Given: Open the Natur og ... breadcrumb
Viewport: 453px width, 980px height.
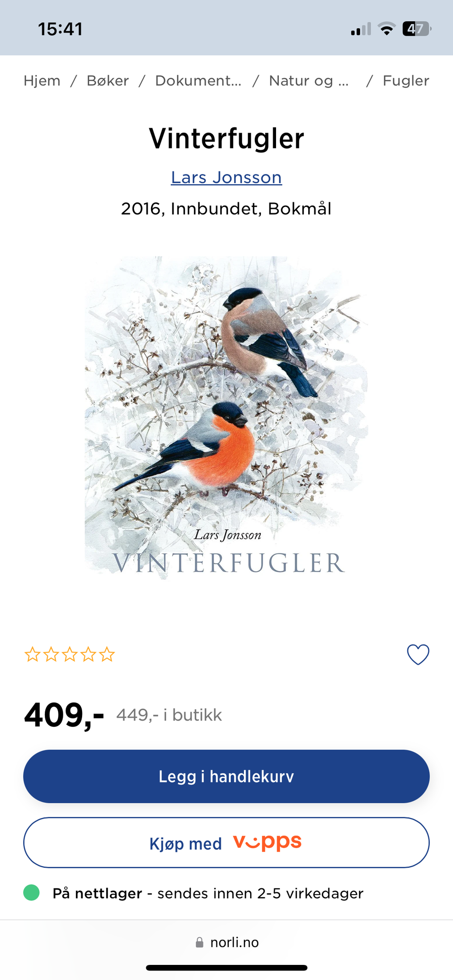Looking at the screenshot, I should coord(309,81).
